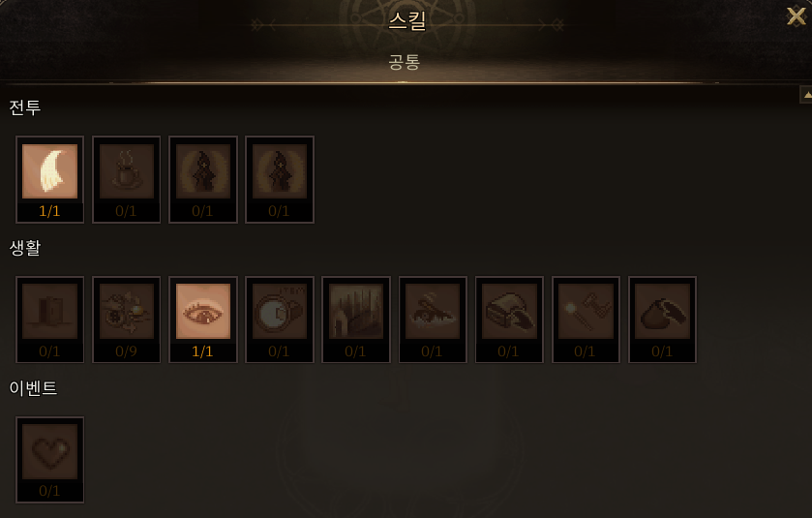Open the 0/9 flowers and potion skill

127,320
